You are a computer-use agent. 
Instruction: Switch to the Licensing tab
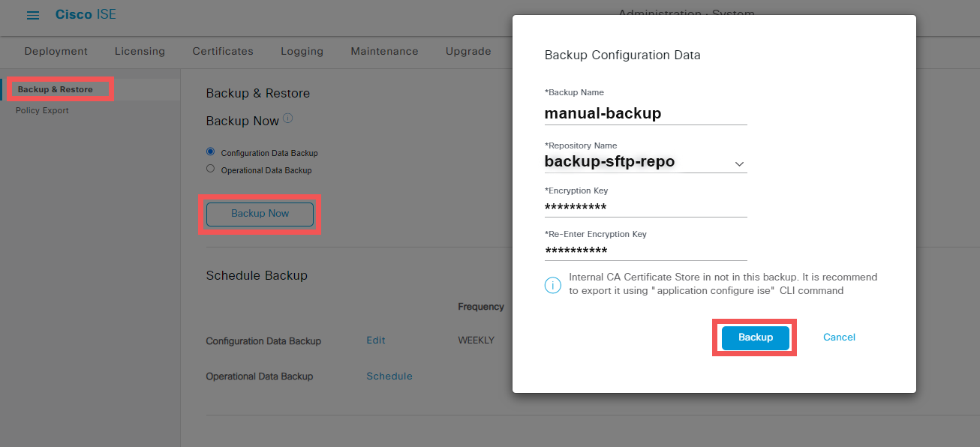click(x=140, y=52)
